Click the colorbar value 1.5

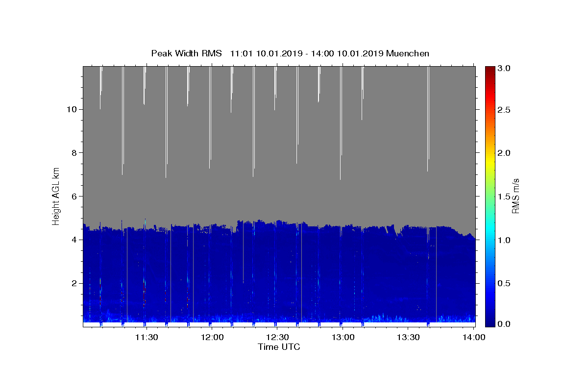pos(504,196)
